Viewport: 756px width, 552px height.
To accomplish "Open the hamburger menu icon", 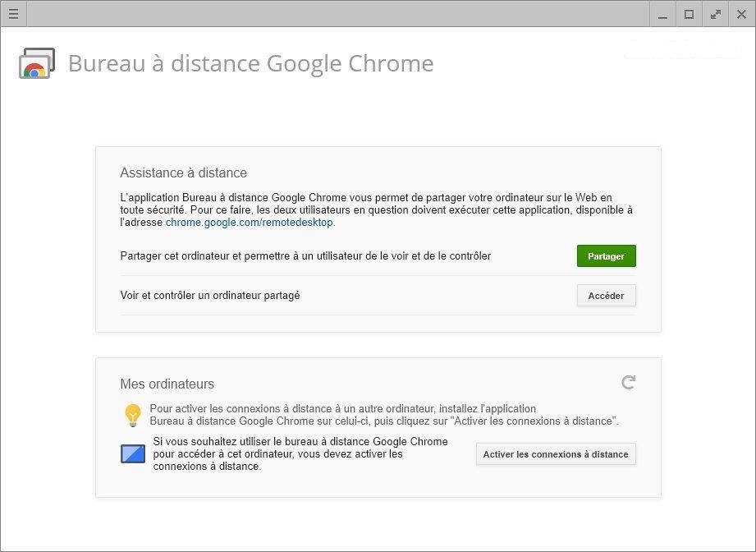I will [x=13, y=13].
